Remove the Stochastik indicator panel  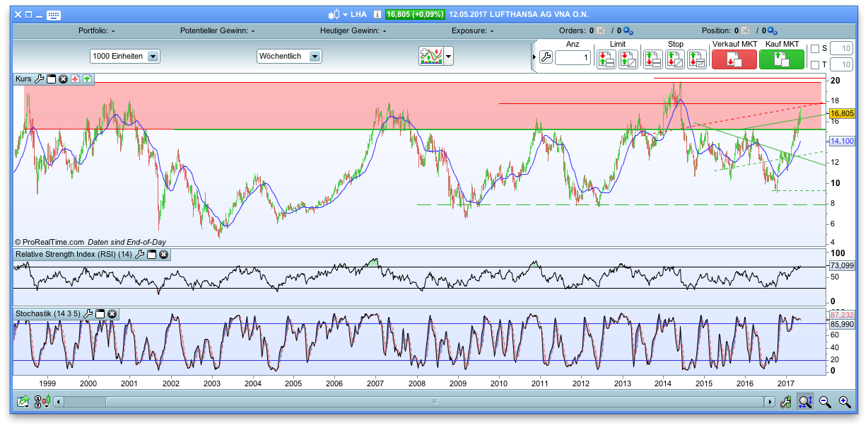click(112, 313)
